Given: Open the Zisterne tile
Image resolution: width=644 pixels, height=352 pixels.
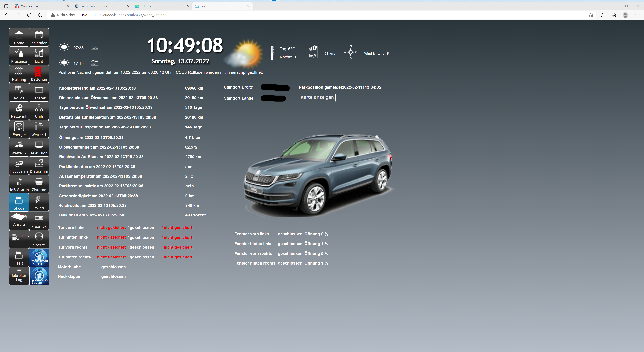Looking at the screenshot, I should point(39,184).
